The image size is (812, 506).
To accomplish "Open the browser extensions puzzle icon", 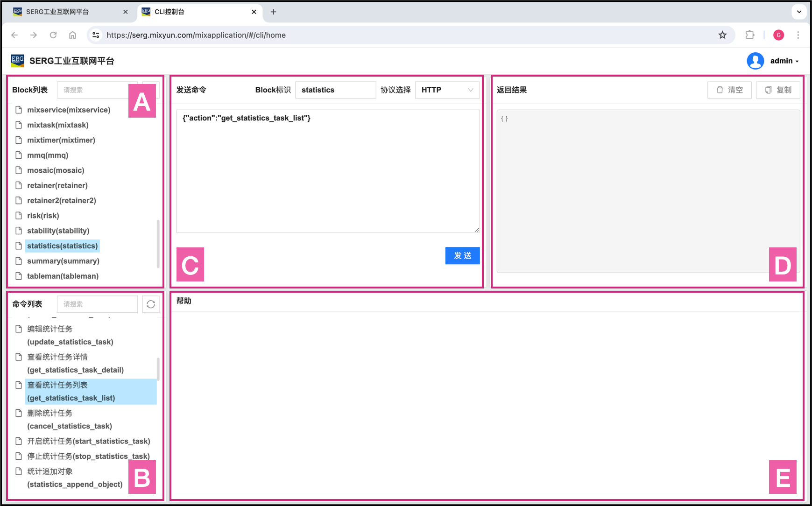I will coord(750,35).
